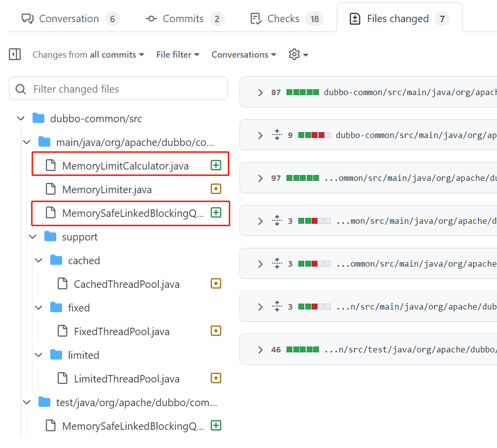The width and height of the screenshot is (497, 448).
Task: Collapse the test/java/org/apache/dubbo folder
Action: [x=27, y=402]
